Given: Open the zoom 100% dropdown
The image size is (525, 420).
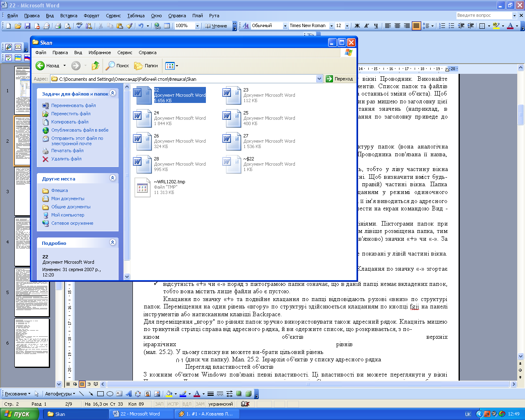Looking at the screenshot, I should [197, 26].
